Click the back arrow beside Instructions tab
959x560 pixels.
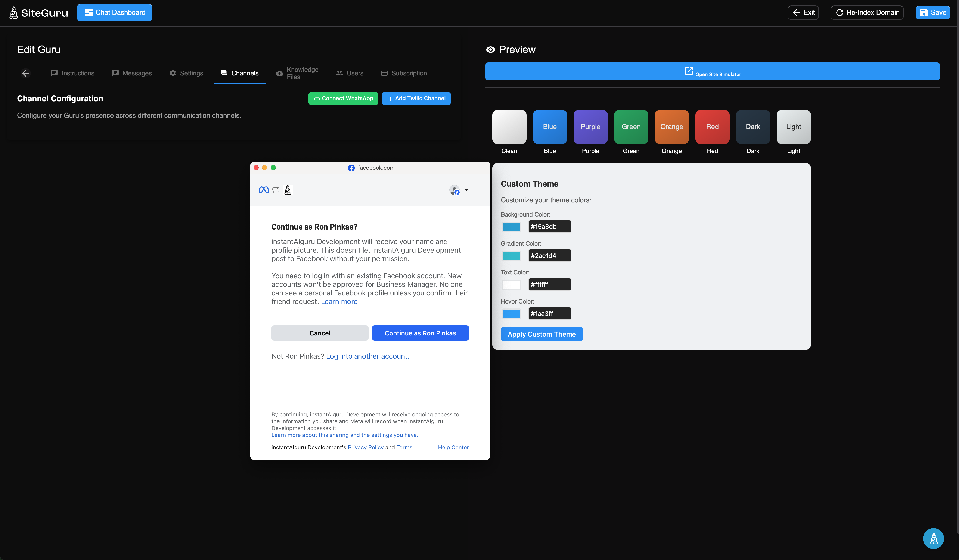pos(25,73)
